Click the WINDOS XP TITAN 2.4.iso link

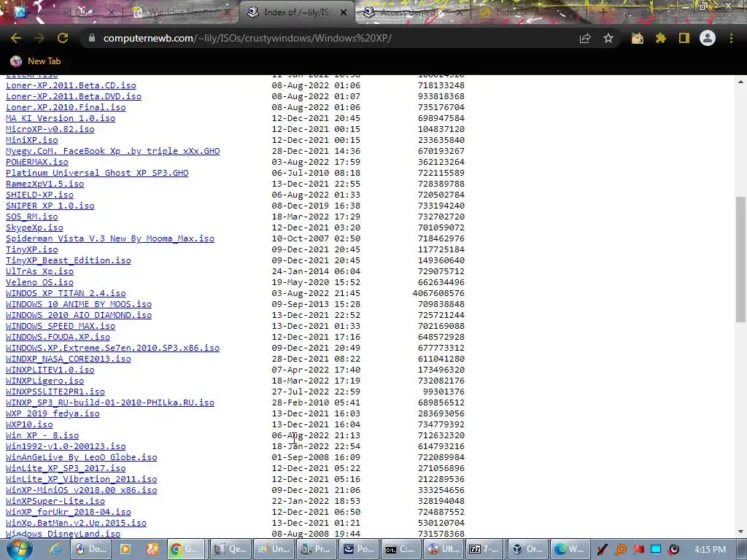pos(66,293)
